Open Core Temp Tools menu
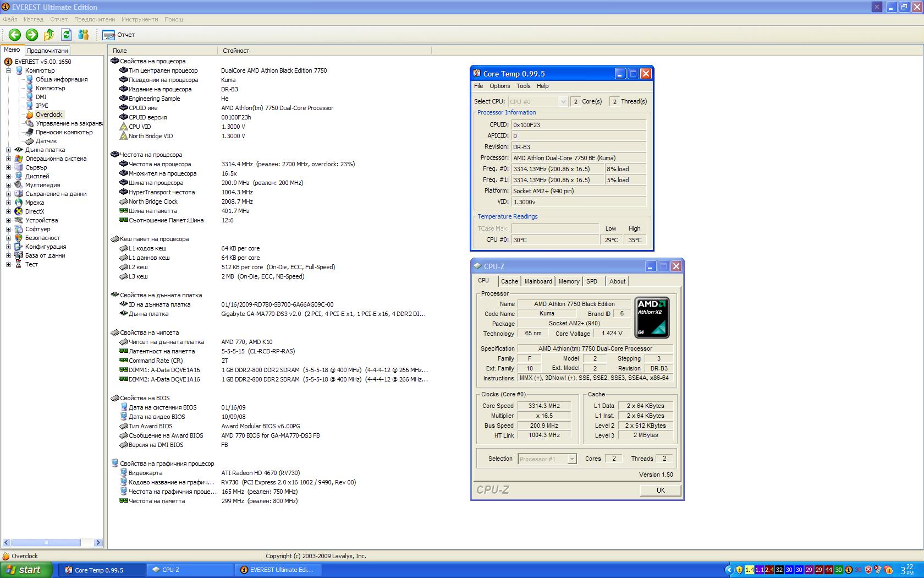924x578 pixels. click(524, 86)
